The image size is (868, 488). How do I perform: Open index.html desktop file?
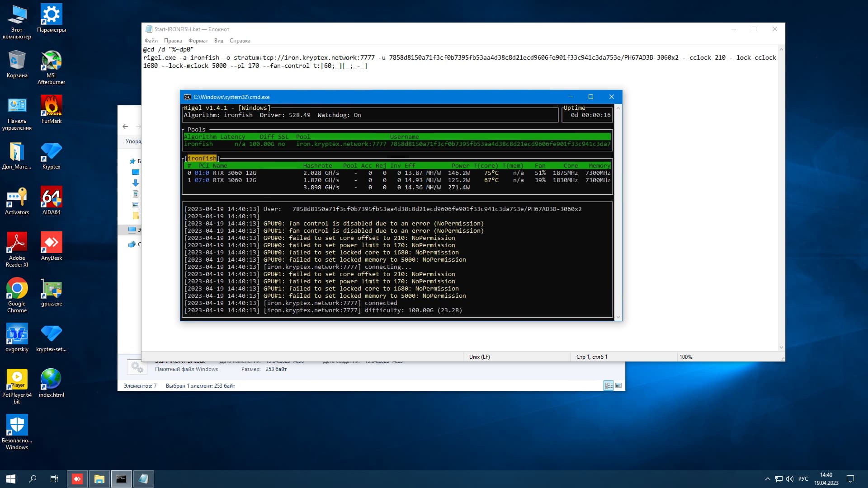coord(51,384)
